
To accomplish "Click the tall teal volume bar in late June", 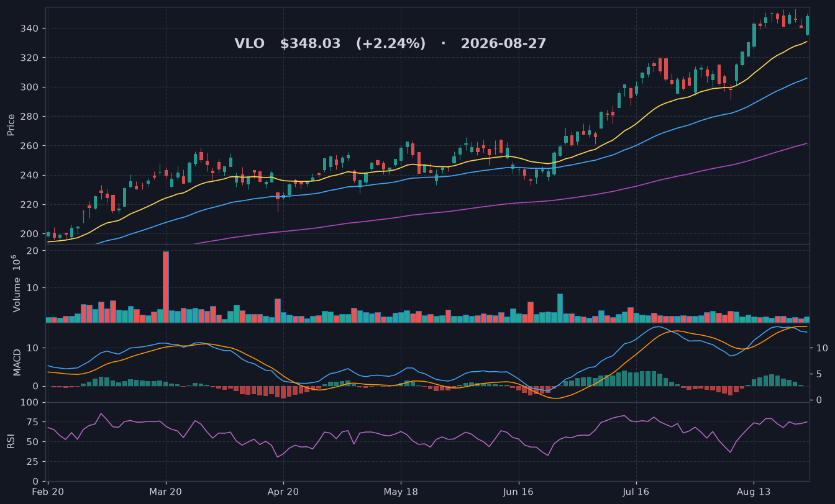I will tap(560, 308).
